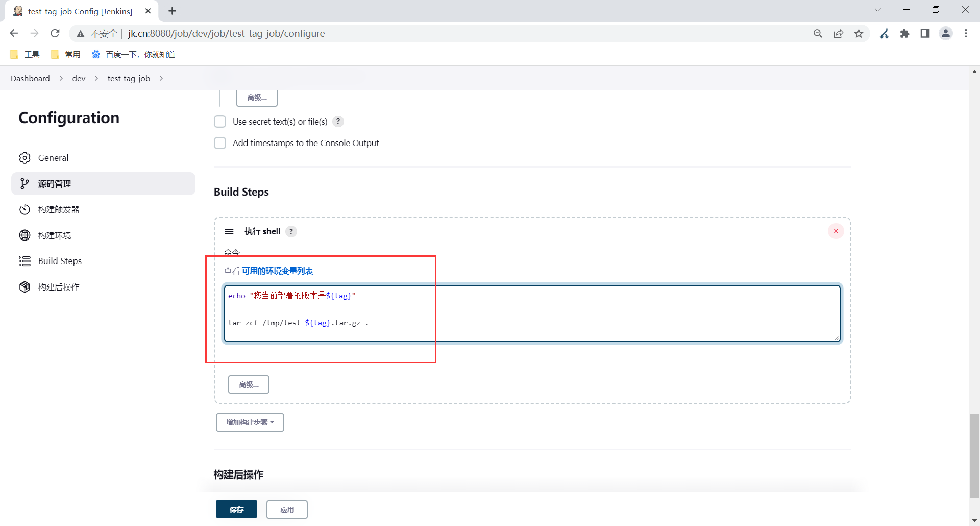Screen dimensions: 980x526
Task: Click dev in the breadcrumb
Action: pyautogui.click(x=79, y=78)
